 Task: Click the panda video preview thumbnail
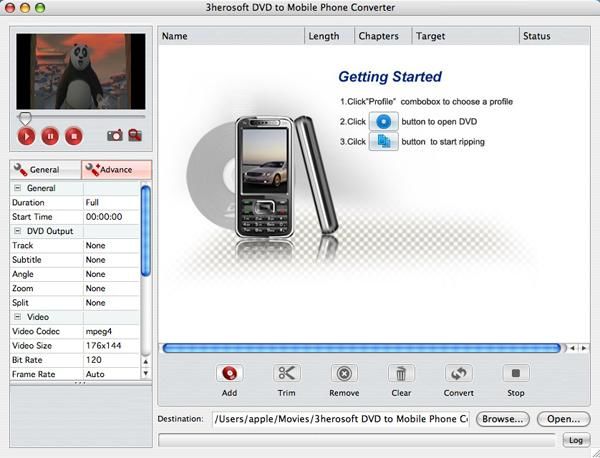(81, 72)
